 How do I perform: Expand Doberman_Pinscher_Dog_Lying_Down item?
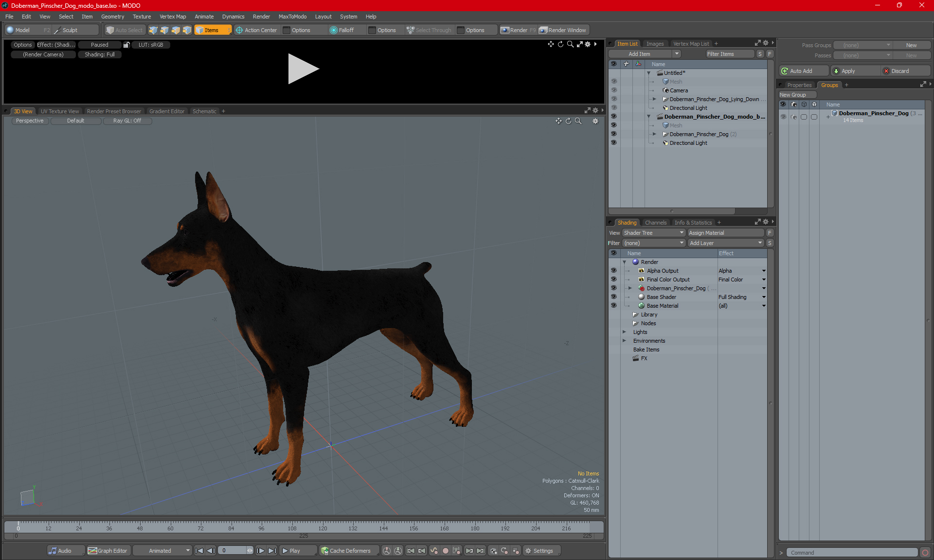pyautogui.click(x=654, y=99)
